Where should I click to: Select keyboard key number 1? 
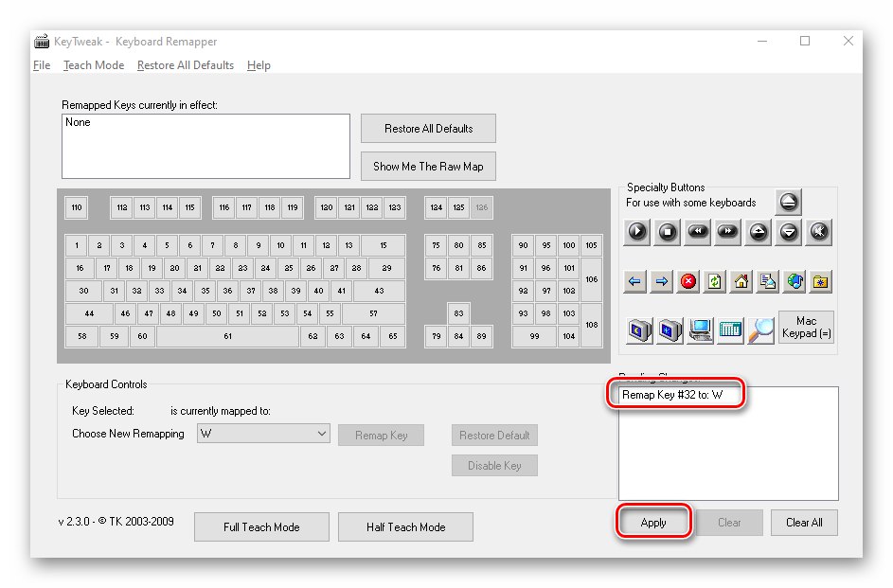77,245
